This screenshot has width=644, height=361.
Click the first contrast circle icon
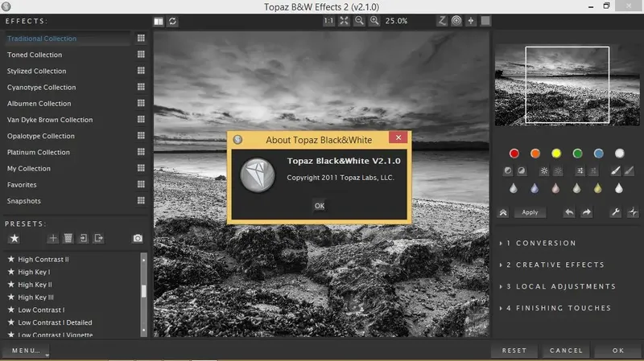click(508, 170)
